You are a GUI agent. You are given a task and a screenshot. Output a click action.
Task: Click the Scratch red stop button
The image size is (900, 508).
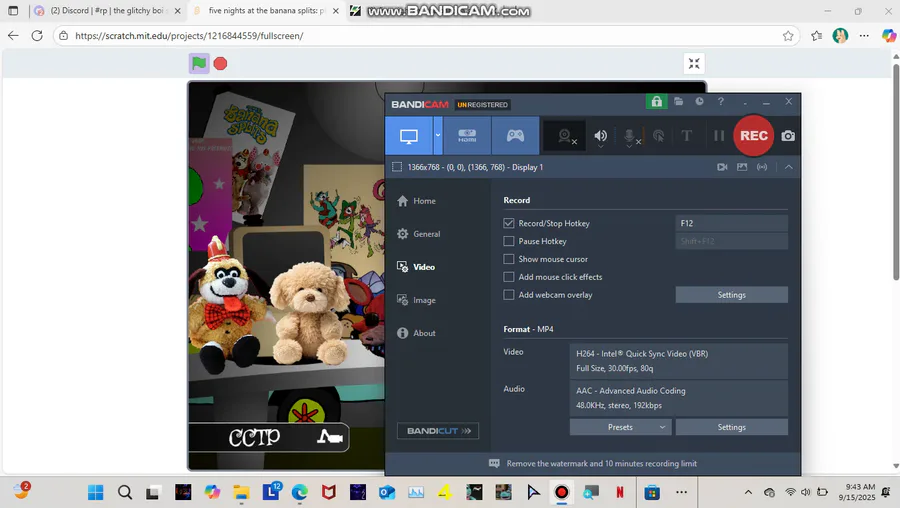[220, 63]
